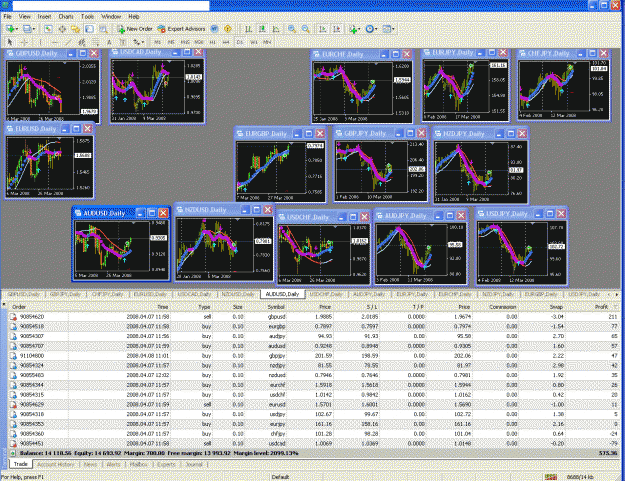Select the Fibonacci retracement tool
This screenshot has height=481, width=625.
click(x=95, y=42)
